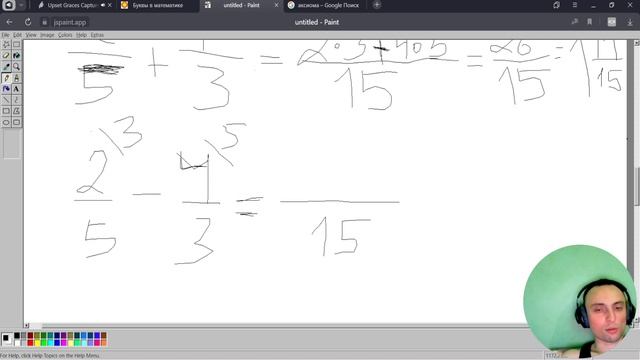Select the Airbrush tool
This screenshot has width=640, height=360.
tap(6, 89)
